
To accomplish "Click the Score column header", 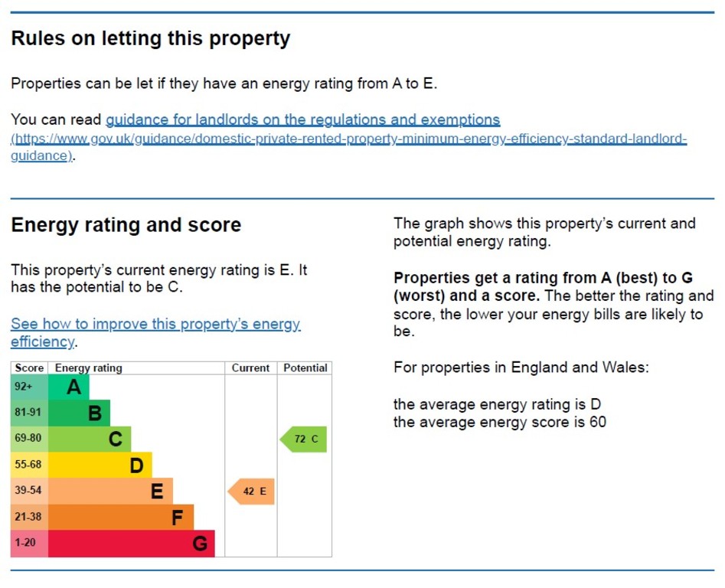I will tap(29, 368).
